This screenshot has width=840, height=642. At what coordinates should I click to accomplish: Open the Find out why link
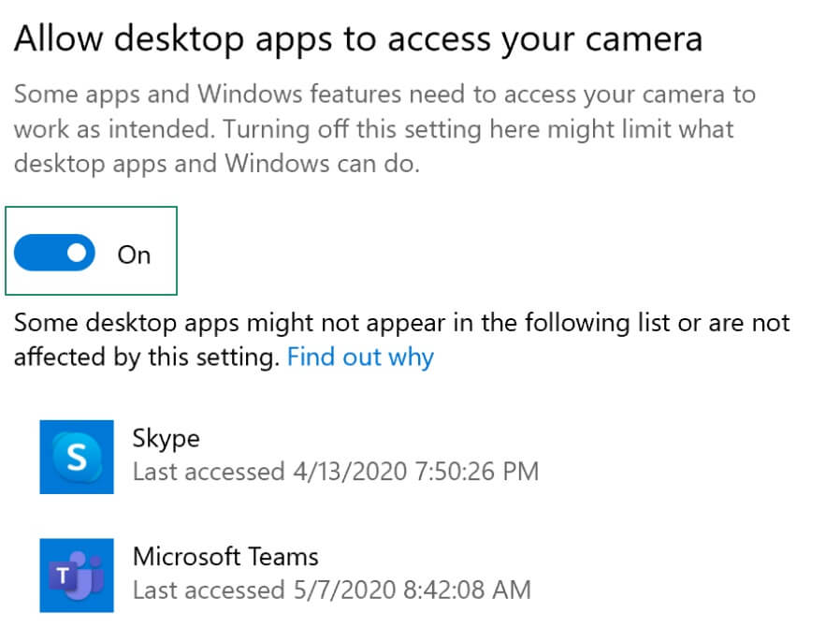(x=361, y=357)
